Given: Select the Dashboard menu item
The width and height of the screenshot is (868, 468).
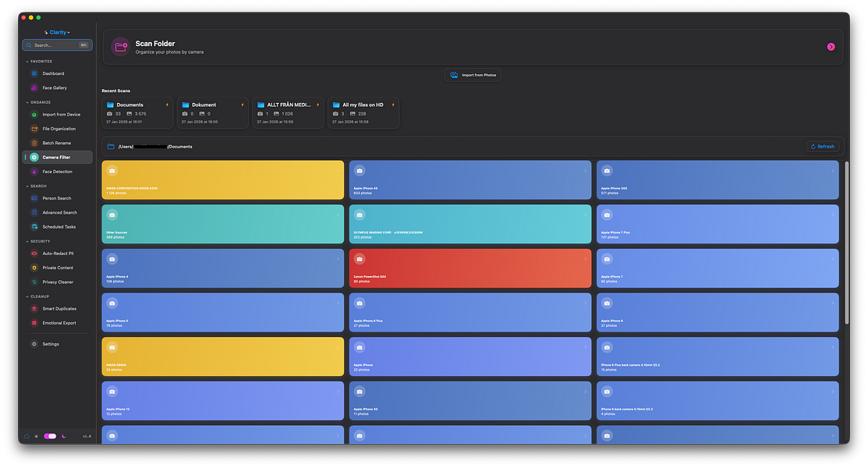Looking at the screenshot, I should [x=57, y=73].
